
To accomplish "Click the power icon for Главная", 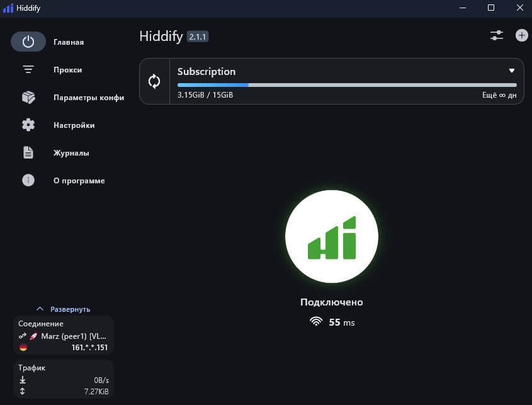I will (28, 42).
